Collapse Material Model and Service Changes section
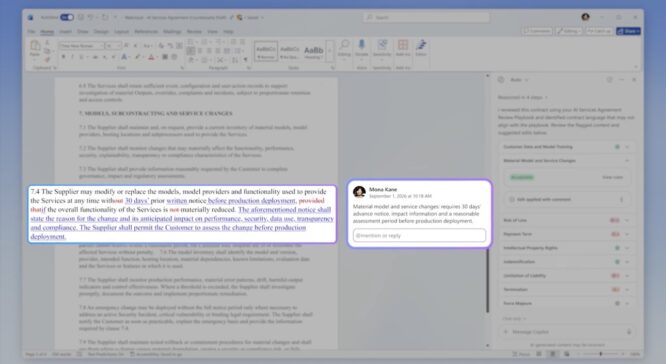This screenshot has width=666, height=364. pos(627,161)
